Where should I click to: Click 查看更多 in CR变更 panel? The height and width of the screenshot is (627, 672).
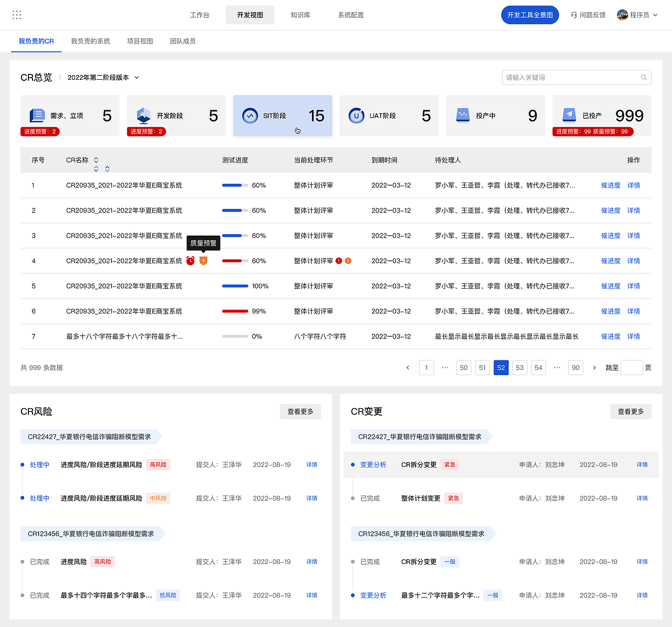pyautogui.click(x=631, y=411)
